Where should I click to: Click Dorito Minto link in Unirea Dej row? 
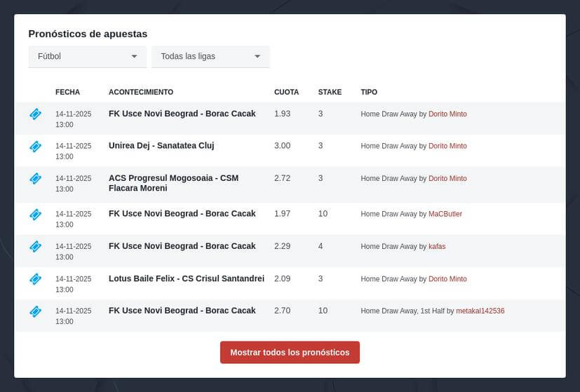pyautogui.click(x=447, y=146)
